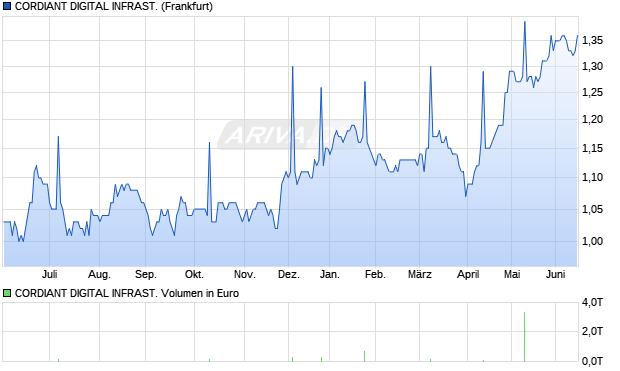Click the 2,0T volume axis value
The width and height of the screenshot is (620, 371).
[x=592, y=331]
